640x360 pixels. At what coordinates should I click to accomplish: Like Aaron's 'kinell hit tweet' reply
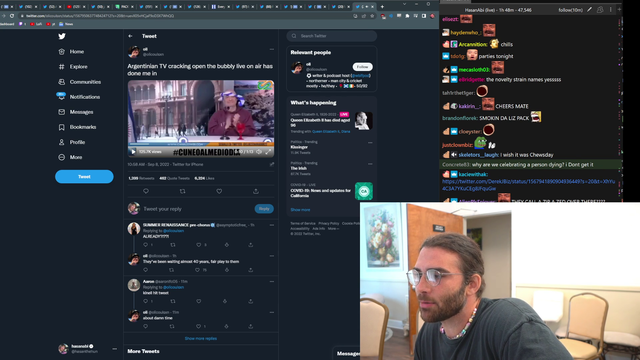tap(199, 301)
